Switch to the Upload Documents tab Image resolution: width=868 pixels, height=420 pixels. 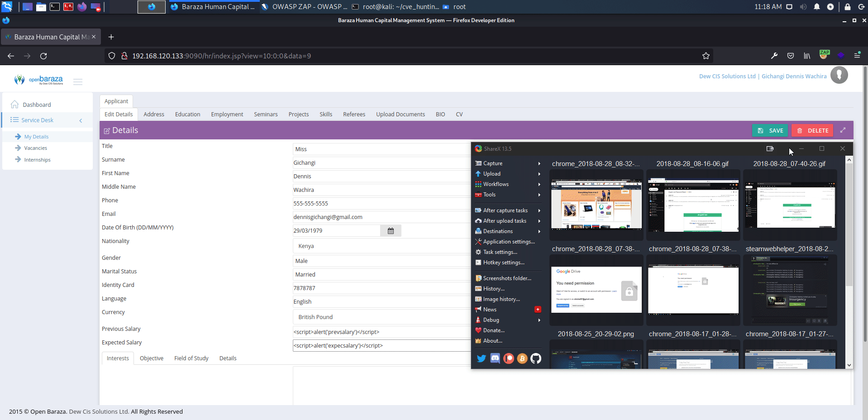click(401, 115)
